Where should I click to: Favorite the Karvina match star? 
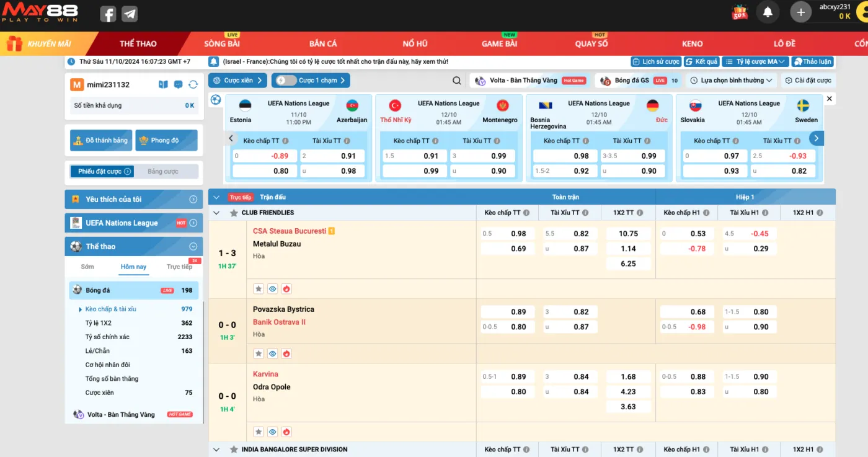point(259,432)
